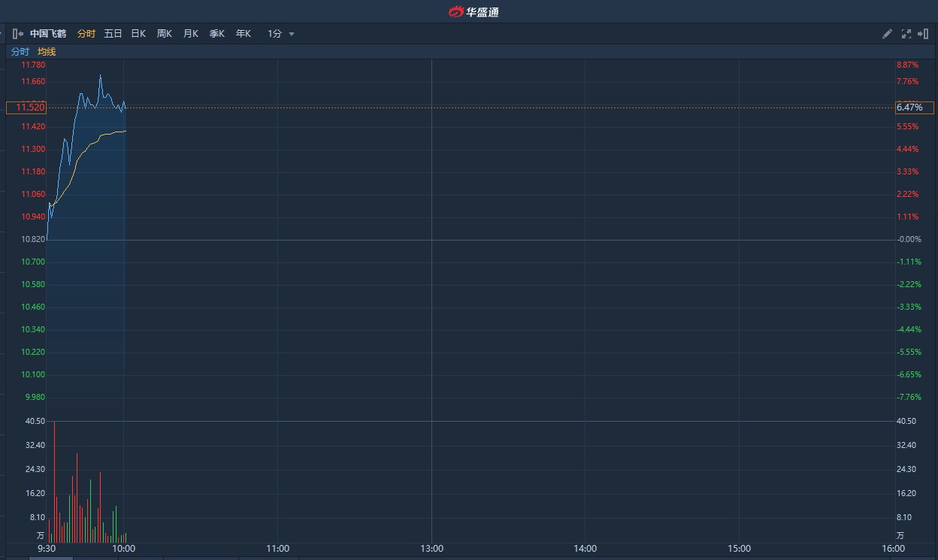Screen dimensions: 938x560
Task: Click the 4.44% red percentage label
Action: 908,149
